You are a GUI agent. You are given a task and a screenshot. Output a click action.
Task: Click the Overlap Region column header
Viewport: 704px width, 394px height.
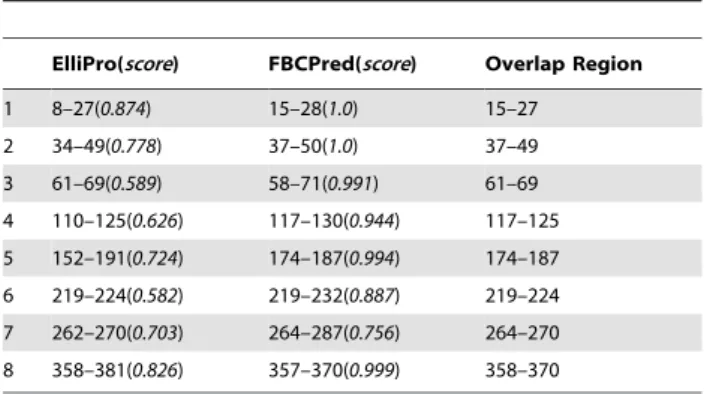coord(563,64)
